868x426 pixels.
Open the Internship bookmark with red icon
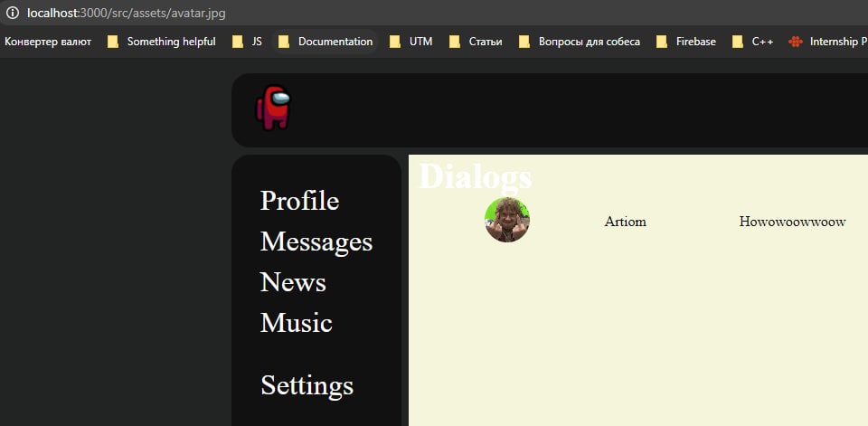tap(827, 42)
